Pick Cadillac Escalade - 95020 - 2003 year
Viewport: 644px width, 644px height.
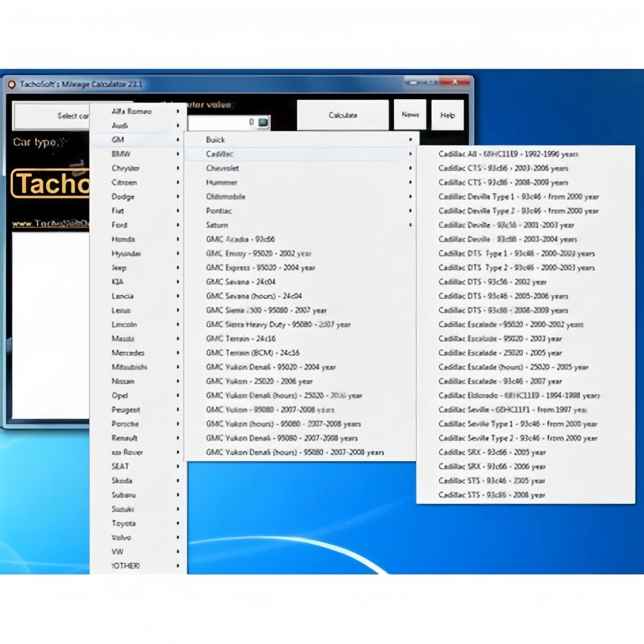(x=526, y=339)
